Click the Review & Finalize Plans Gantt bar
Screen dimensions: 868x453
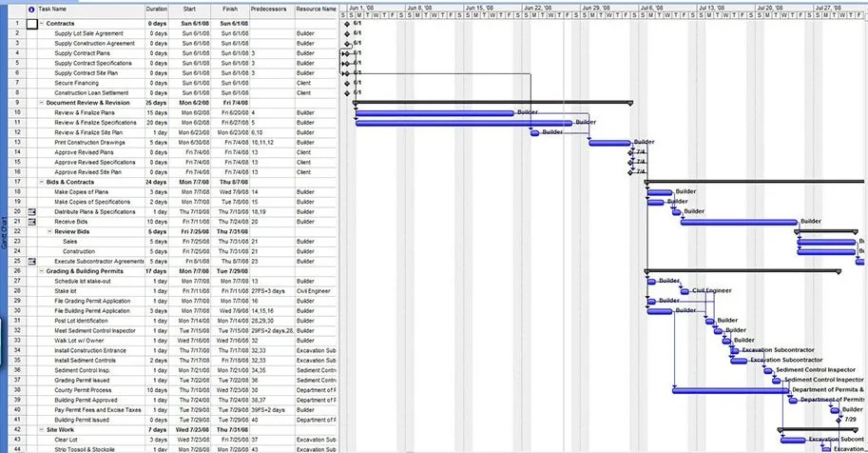click(434, 113)
